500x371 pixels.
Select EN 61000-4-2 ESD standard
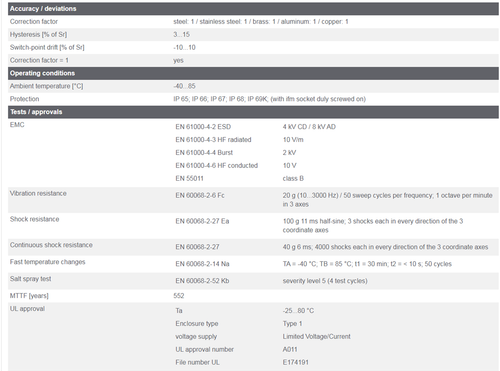(x=203, y=127)
